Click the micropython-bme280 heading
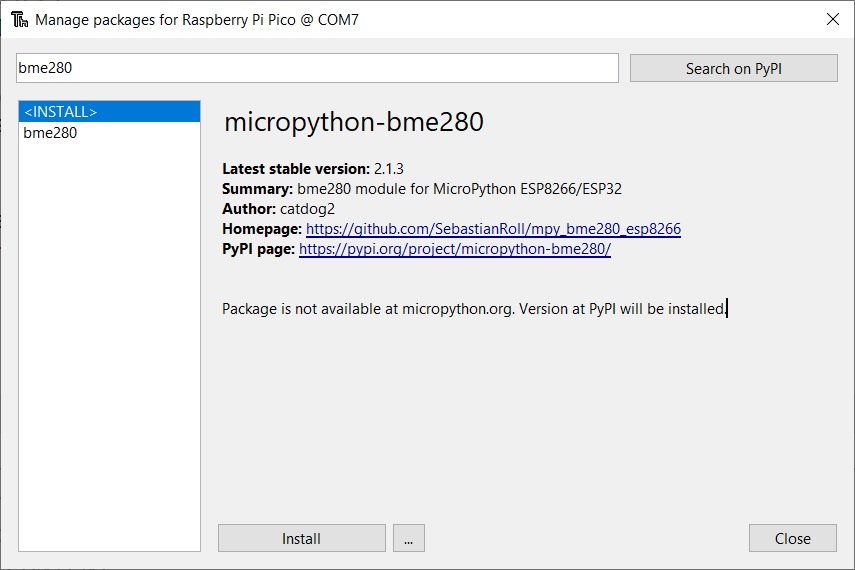The width and height of the screenshot is (855, 570). 353,122
